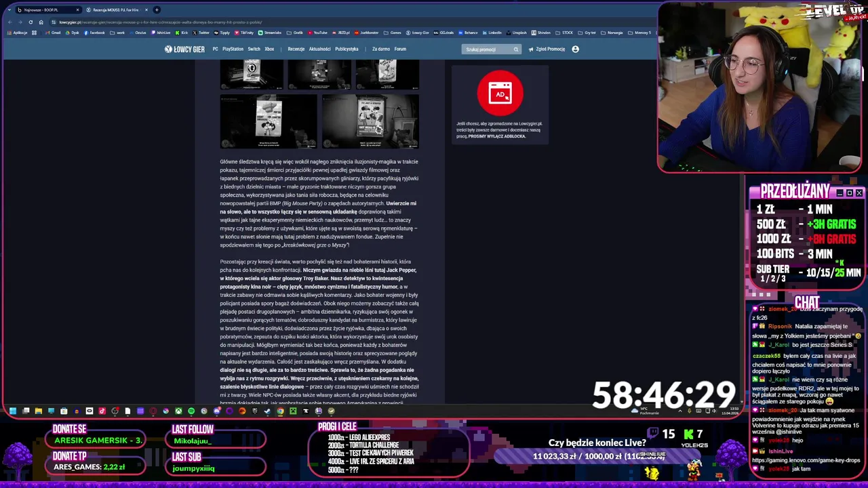Open Steam from the taskbar
Image resolution: width=868 pixels, height=488 pixels.
click(x=267, y=411)
